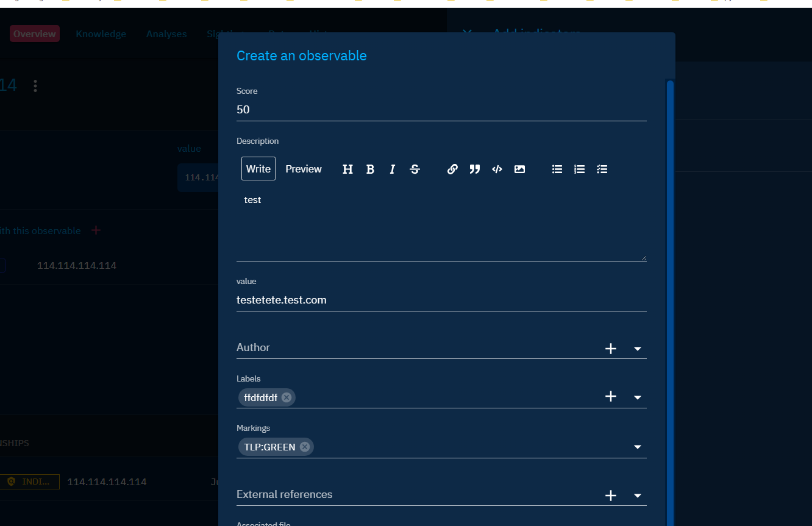This screenshot has width=812, height=526.
Task: Open the Analyses tab
Action: pos(166,34)
